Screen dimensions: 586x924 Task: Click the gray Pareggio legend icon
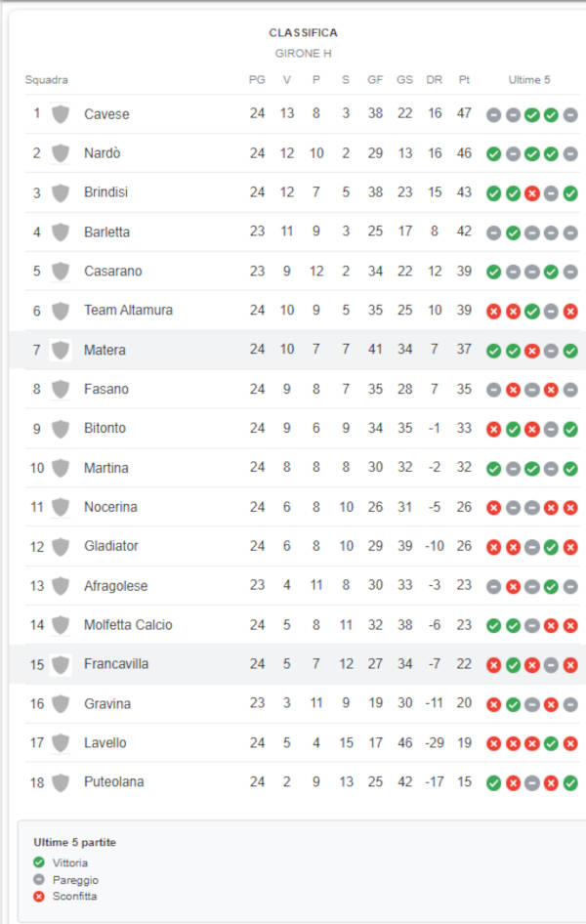(x=39, y=879)
